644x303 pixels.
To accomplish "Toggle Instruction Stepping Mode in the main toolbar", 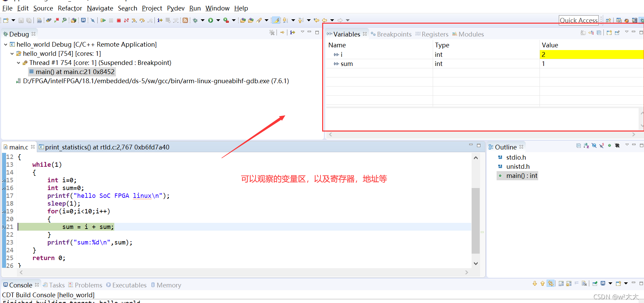I will [160, 20].
